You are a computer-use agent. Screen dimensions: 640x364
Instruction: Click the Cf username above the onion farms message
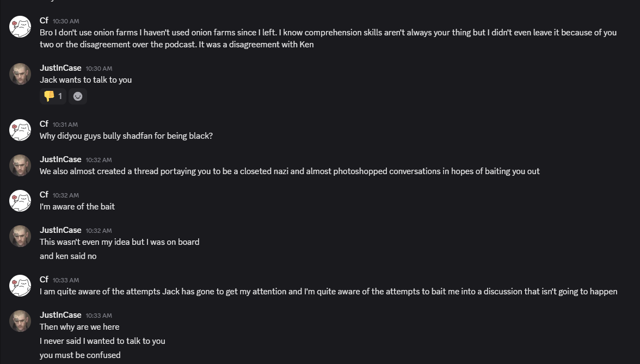pyautogui.click(x=44, y=20)
